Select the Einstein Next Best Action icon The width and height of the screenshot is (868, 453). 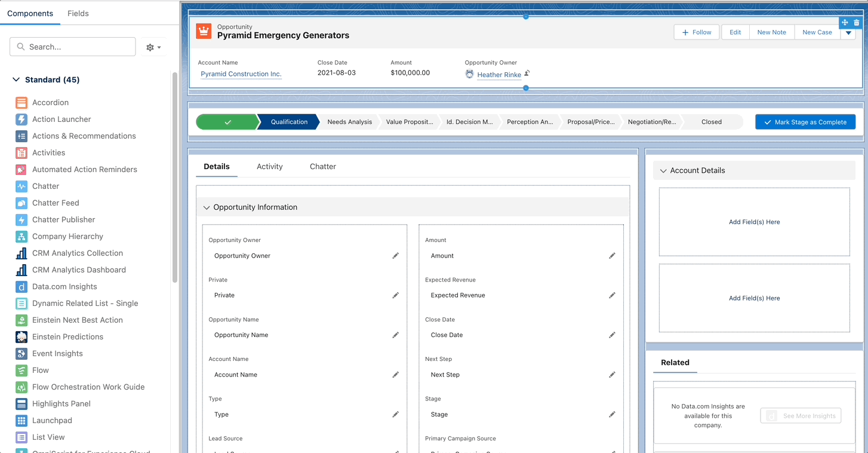[x=21, y=320]
